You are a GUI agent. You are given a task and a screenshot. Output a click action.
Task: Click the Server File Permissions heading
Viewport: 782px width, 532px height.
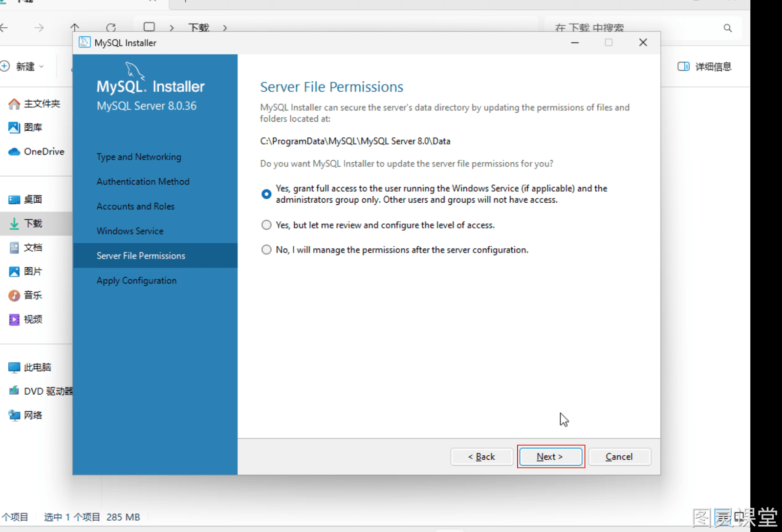[x=332, y=87]
